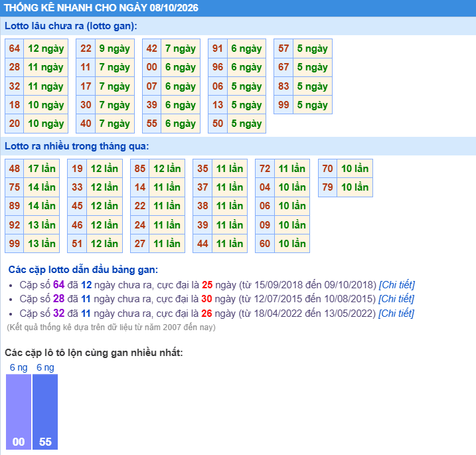Click the 00 bar in gan chart
476x455 pixels.
pyautogui.click(x=19, y=412)
